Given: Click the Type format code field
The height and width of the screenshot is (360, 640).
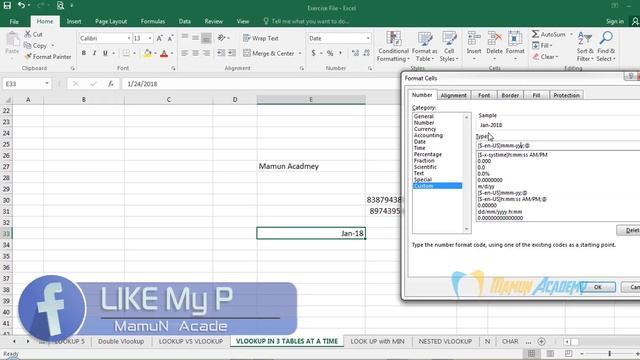Looking at the screenshot, I should [558, 145].
